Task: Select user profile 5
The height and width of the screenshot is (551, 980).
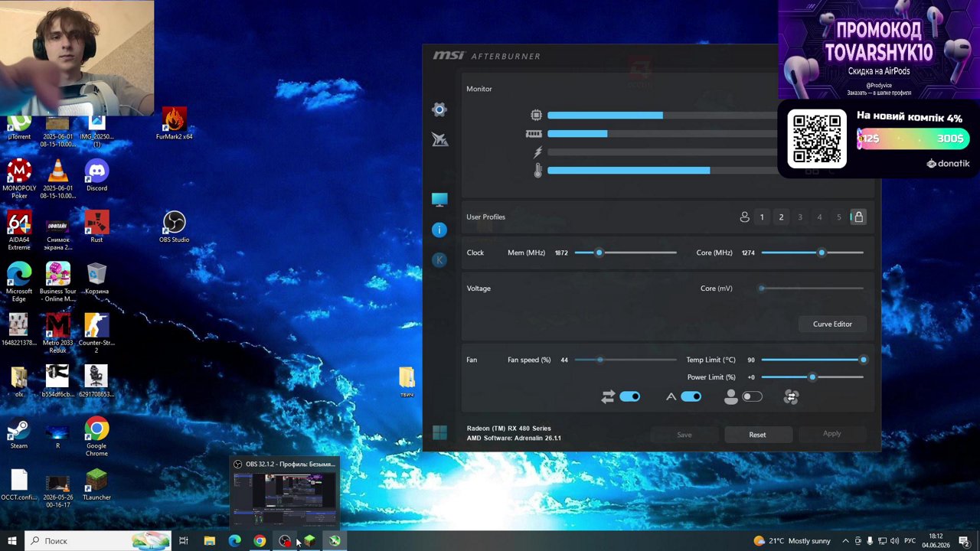Action: (838, 217)
